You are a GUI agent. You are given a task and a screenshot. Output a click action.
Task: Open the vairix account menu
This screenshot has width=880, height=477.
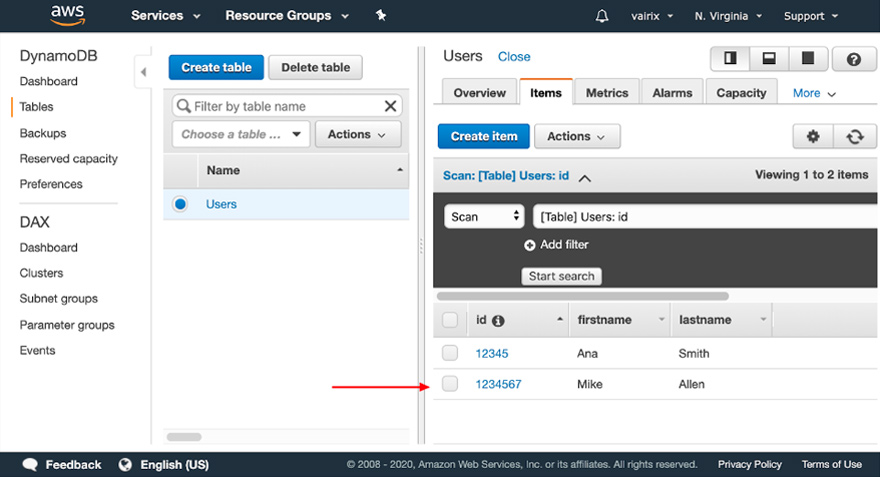point(652,16)
